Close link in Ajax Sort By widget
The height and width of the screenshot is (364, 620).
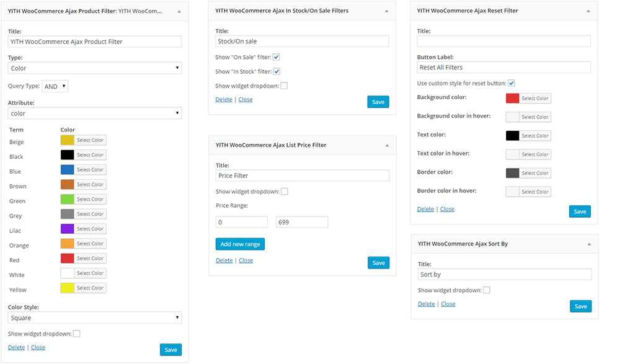tap(448, 303)
